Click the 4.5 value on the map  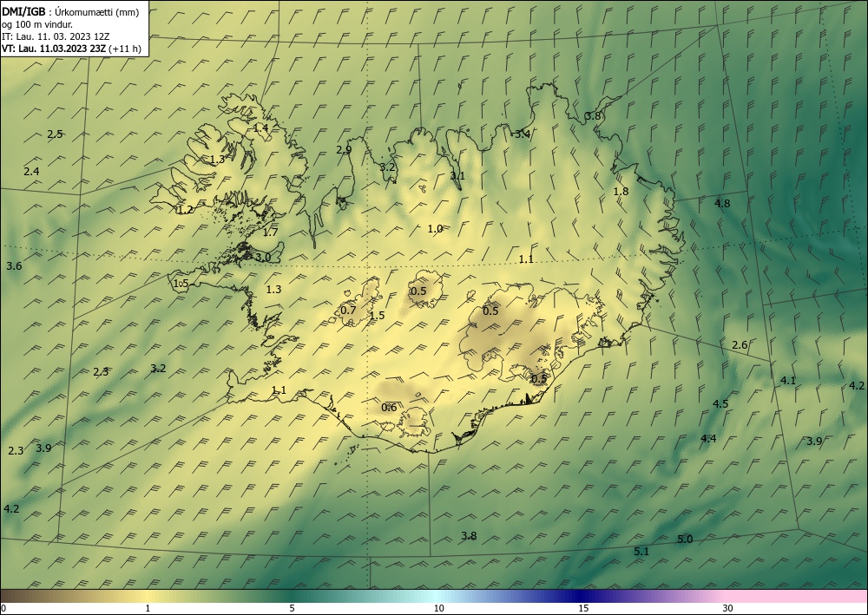click(720, 403)
